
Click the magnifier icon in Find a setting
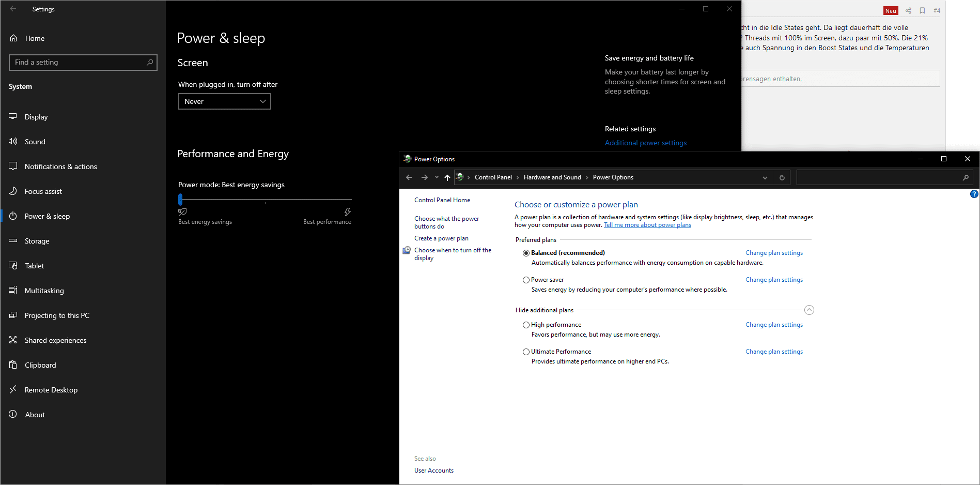[x=150, y=63]
